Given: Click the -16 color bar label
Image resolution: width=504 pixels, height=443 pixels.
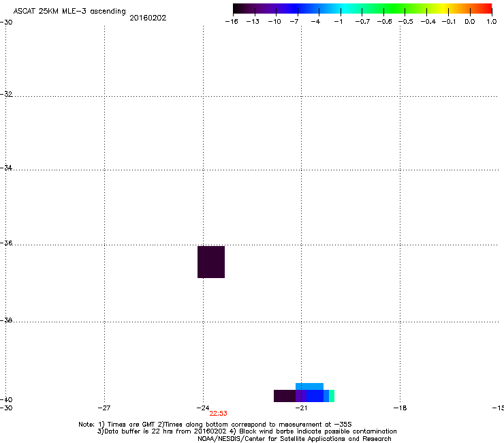Looking at the screenshot, I should coord(232,22).
